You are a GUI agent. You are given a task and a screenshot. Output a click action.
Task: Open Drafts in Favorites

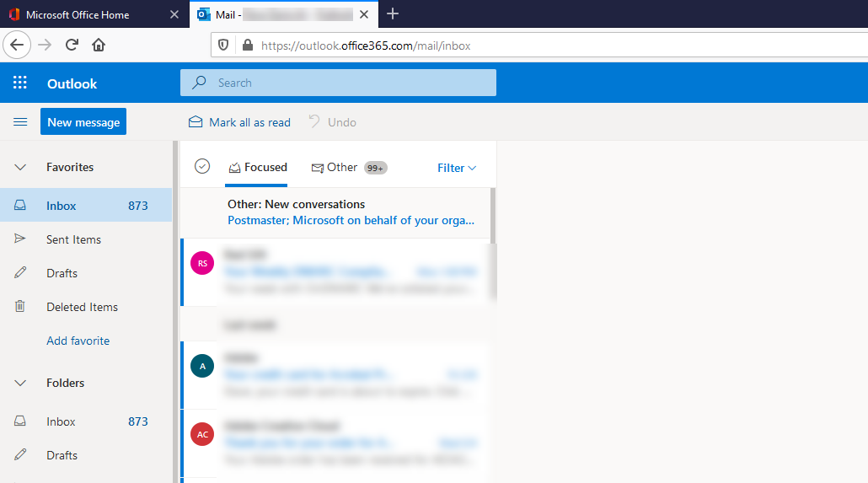click(x=86, y=273)
